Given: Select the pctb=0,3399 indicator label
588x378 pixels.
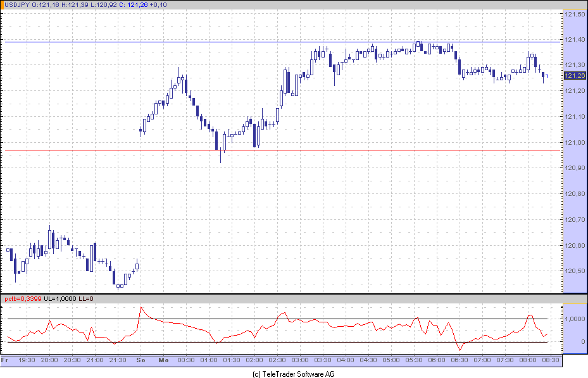Looking at the screenshot, I should (x=23, y=298).
